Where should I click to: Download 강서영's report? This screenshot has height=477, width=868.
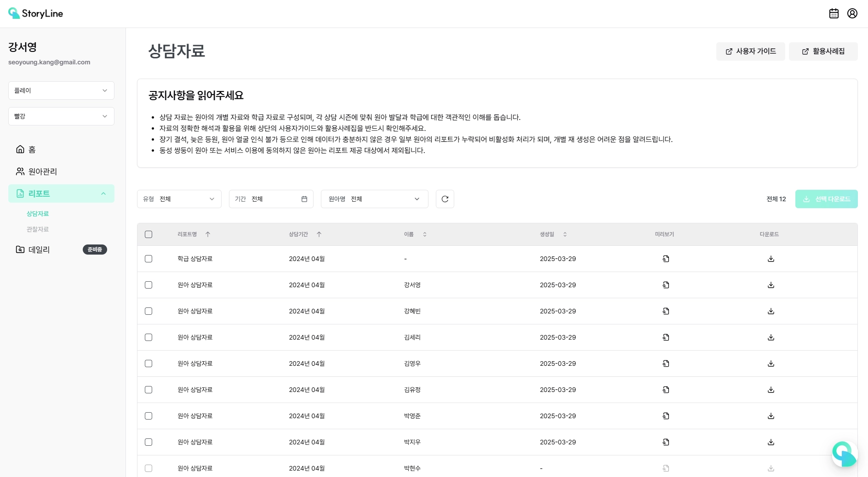pyautogui.click(x=771, y=285)
